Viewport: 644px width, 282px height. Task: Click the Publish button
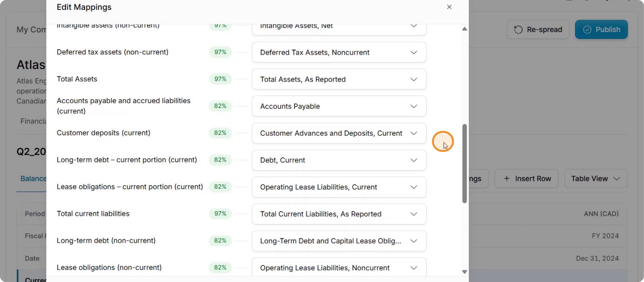pyautogui.click(x=601, y=30)
